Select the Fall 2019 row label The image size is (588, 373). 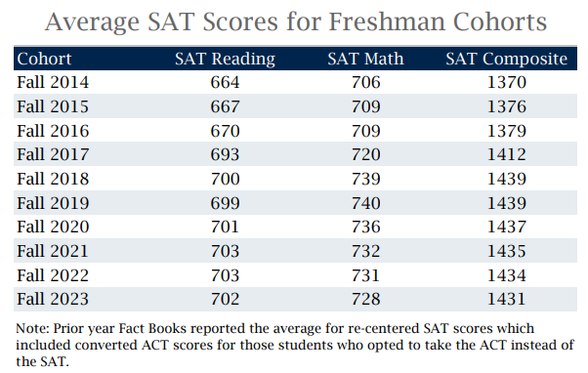click(x=53, y=203)
